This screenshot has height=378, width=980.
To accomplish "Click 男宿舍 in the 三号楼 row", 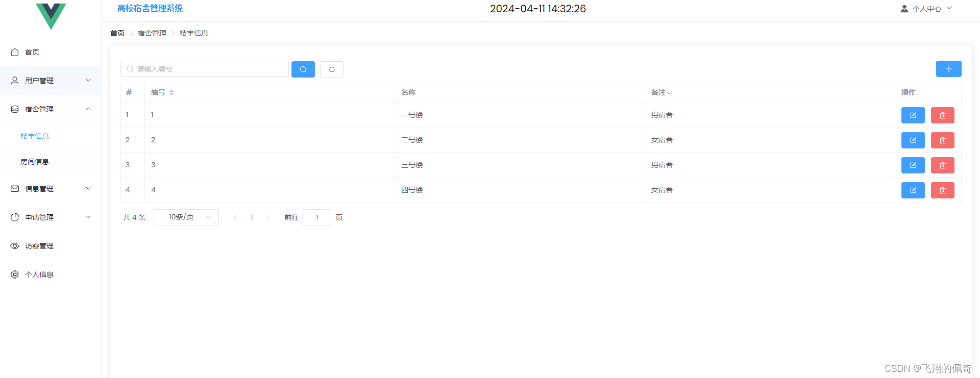I will (662, 165).
